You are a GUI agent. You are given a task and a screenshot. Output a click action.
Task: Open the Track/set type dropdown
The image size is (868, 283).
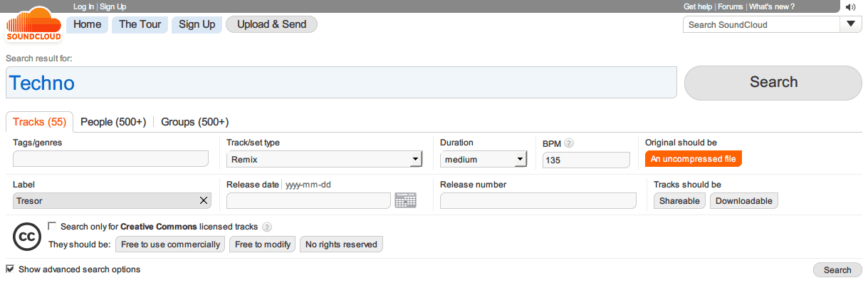click(325, 160)
